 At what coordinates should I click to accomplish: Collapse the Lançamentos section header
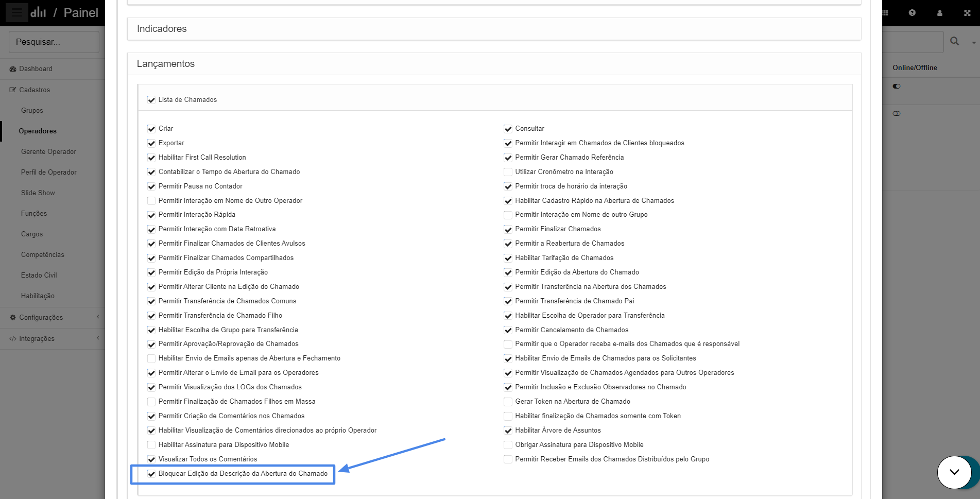pyautogui.click(x=494, y=64)
